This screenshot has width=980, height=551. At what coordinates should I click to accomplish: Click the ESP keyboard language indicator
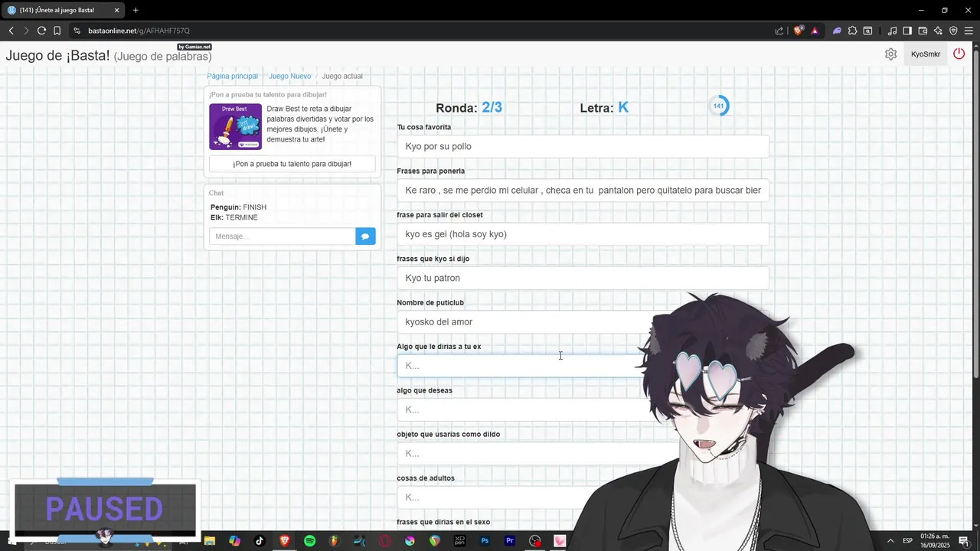[907, 541]
